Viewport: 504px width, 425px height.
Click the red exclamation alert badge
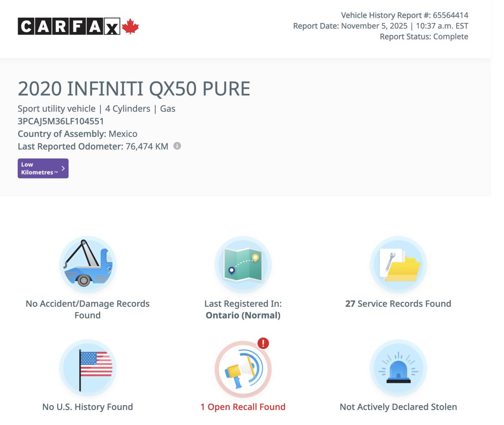(x=263, y=343)
